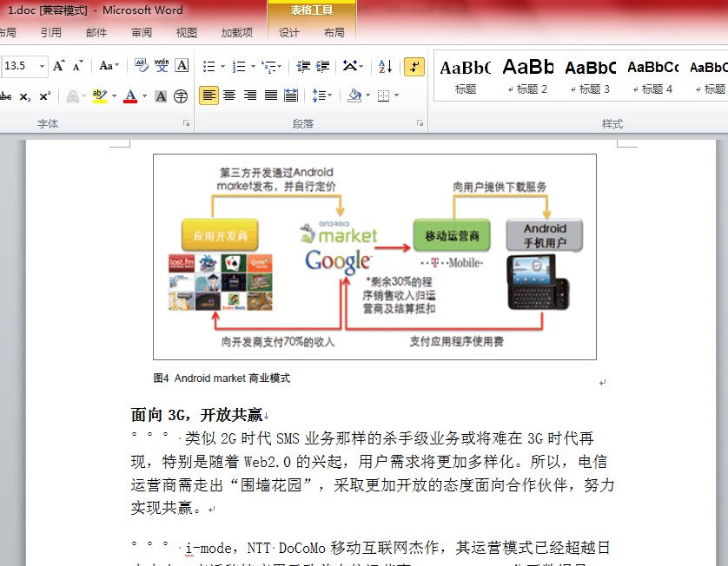Open the table tools 设计 tab
The image size is (728, 566).
pos(288,32)
